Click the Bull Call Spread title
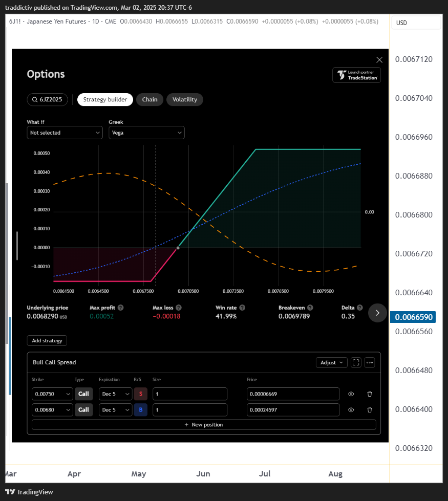The image size is (448, 501). coord(54,362)
